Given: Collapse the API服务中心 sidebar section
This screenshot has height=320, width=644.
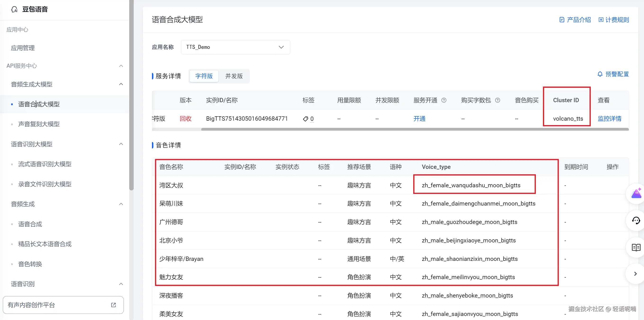Looking at the screenshot, I should 121,66.
